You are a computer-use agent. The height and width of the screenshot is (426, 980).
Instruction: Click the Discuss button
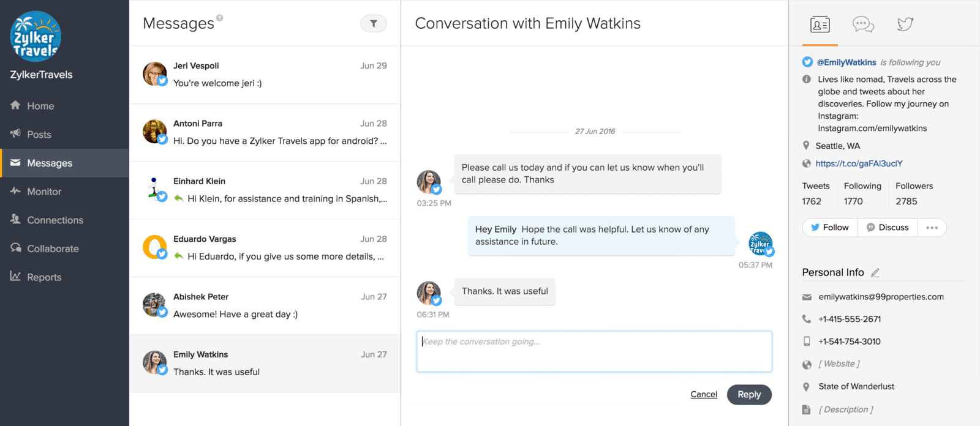pyautogui.click(x=888, y=228)
